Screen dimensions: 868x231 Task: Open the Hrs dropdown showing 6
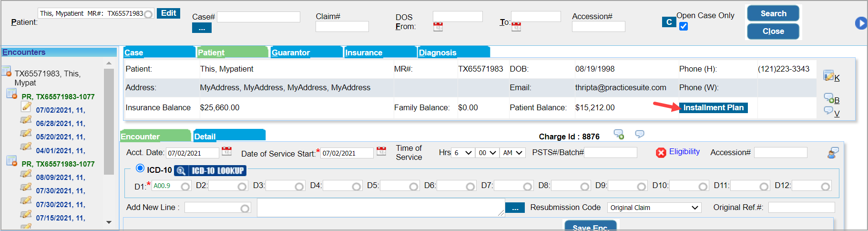tap(463, 153)
